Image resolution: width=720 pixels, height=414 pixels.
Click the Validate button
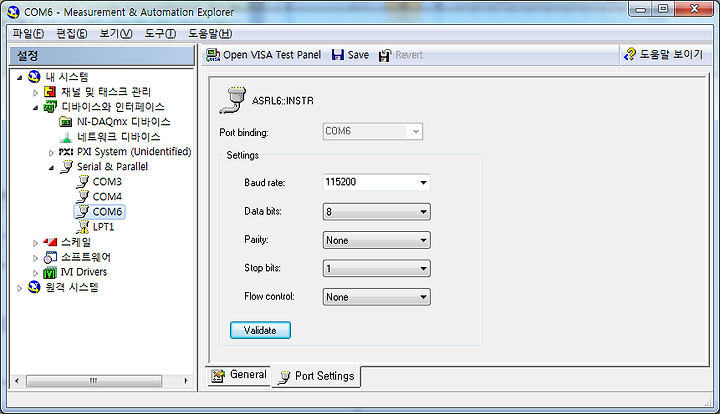click(x=260, y=330)
